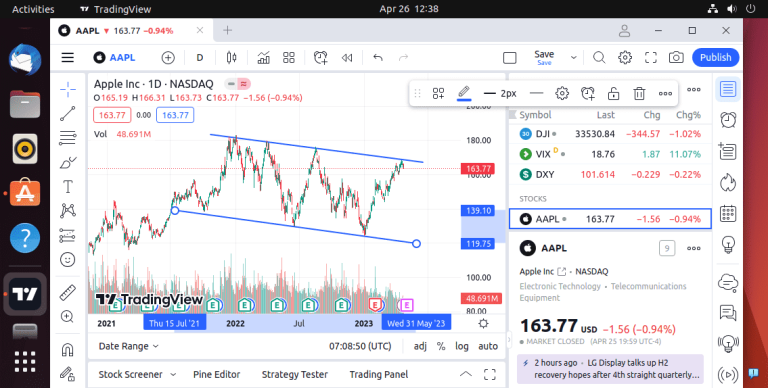Open the Trading Panel tab
Image resolution: width=768 pixels, height=388 pixels.
point(379,375)
